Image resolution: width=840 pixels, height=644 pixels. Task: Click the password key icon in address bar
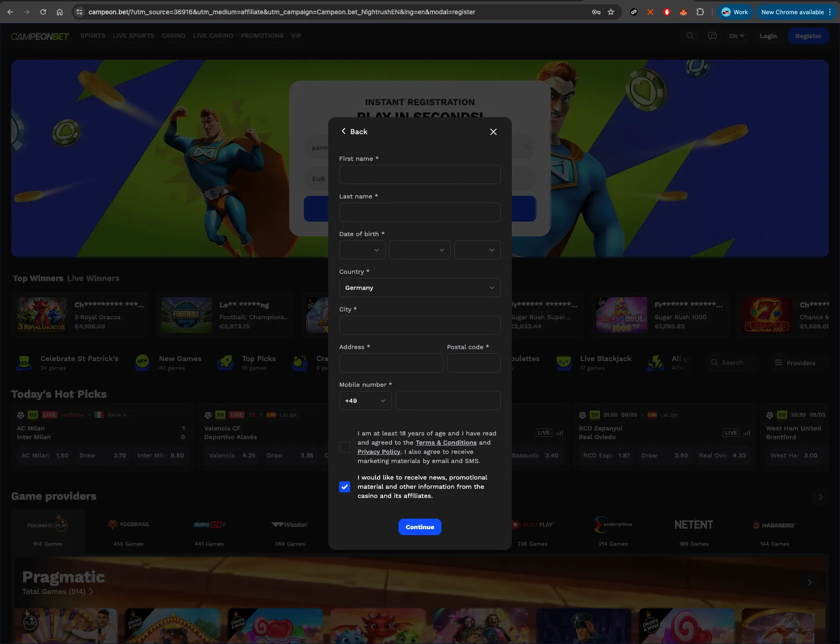point(596,12)
